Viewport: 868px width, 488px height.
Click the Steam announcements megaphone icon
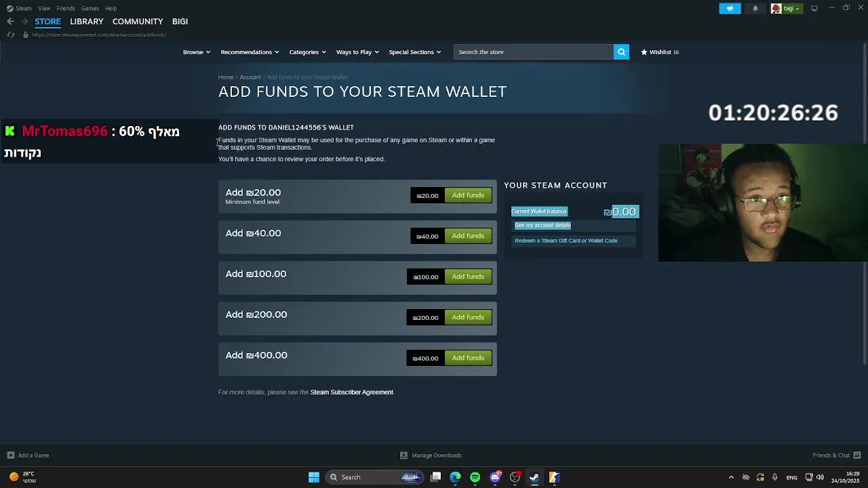pos(730,9)
